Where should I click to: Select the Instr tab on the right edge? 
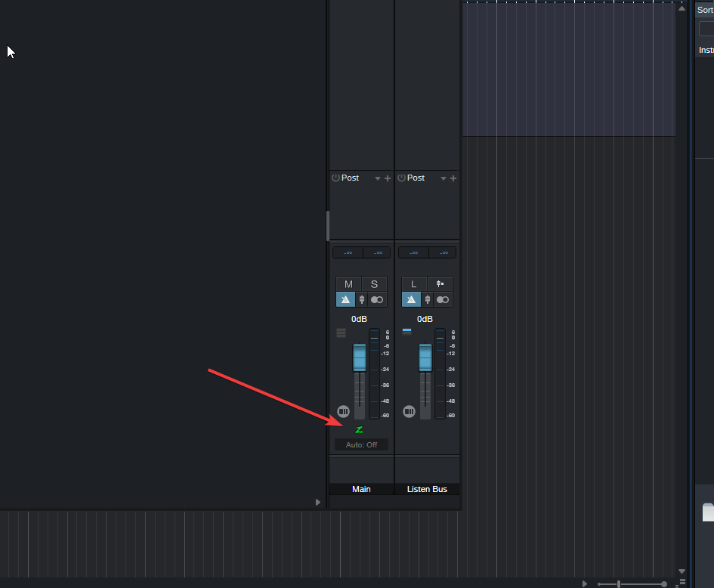tap(706, 50)
